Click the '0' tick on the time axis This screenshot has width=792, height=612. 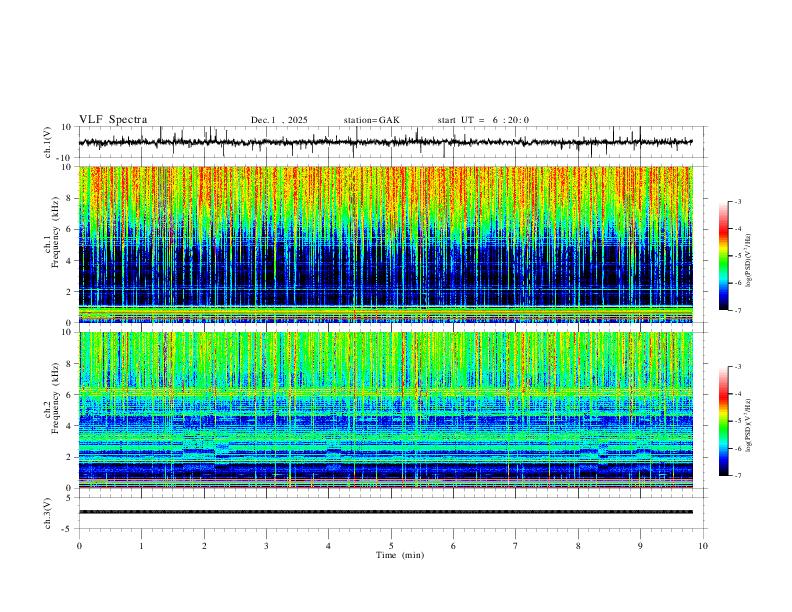(x=79, y=546)
